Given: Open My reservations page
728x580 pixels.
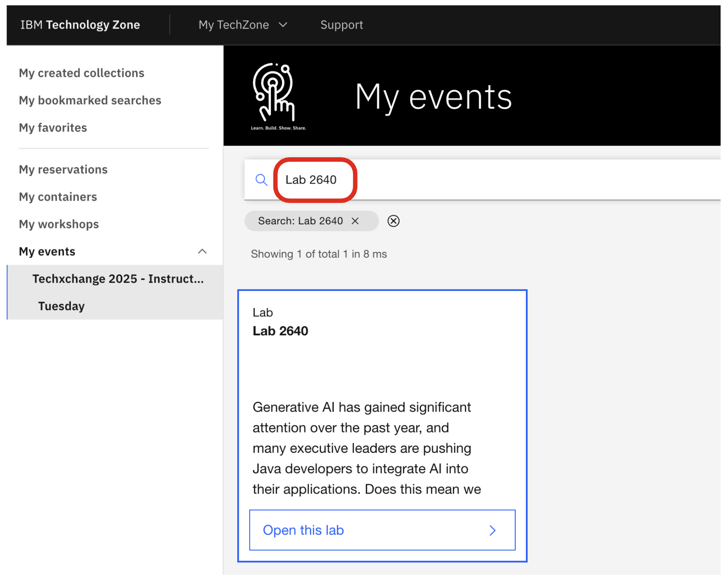Looking at the screenshot, I should (63, 170).
